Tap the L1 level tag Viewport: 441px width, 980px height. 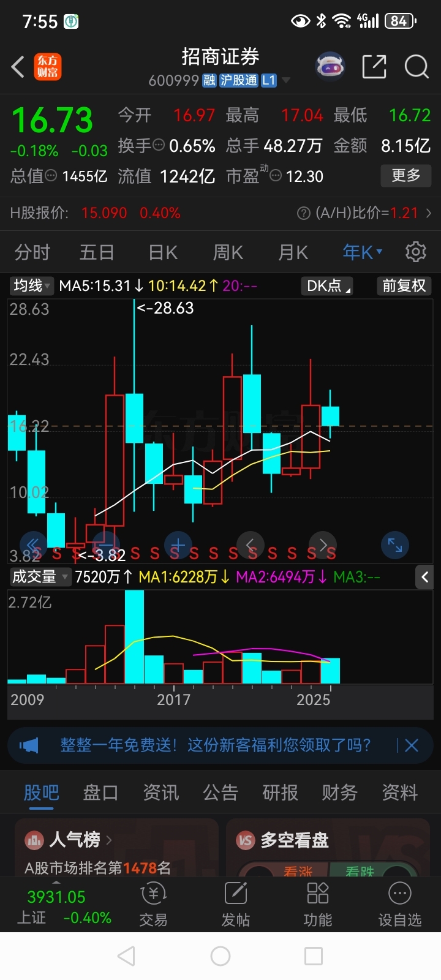tap(269, 81)
